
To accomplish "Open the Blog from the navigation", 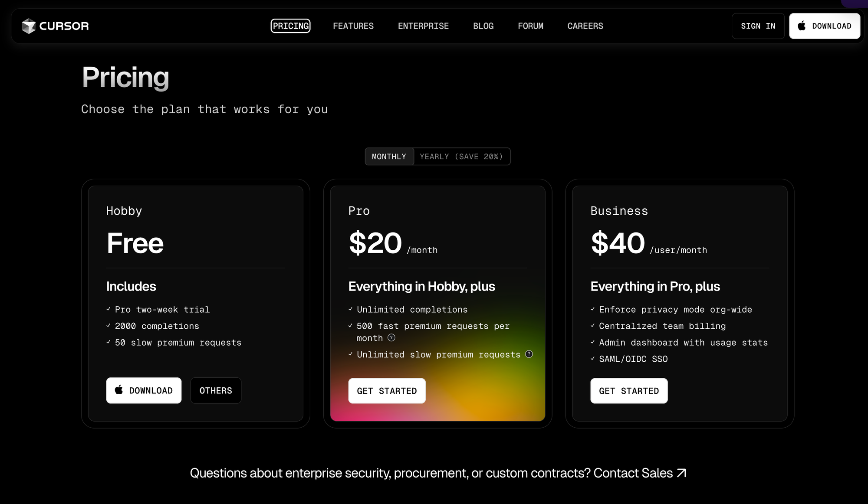I will tap(483, 26).
